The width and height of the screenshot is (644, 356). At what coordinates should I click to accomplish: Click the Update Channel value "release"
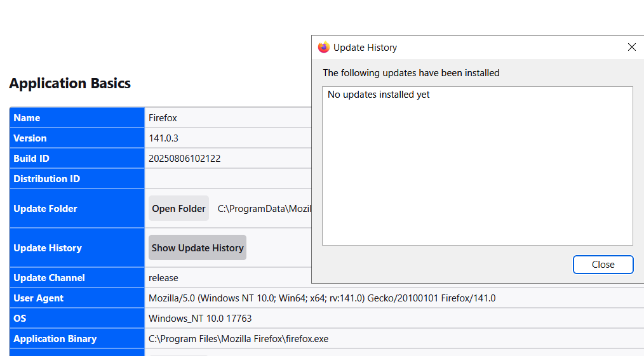tap(163, 278)
